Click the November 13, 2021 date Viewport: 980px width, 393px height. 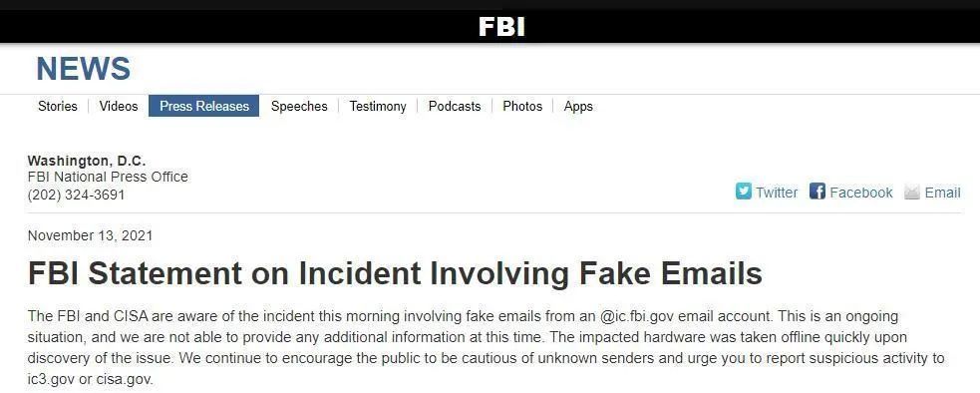click(x=90, y=236)
